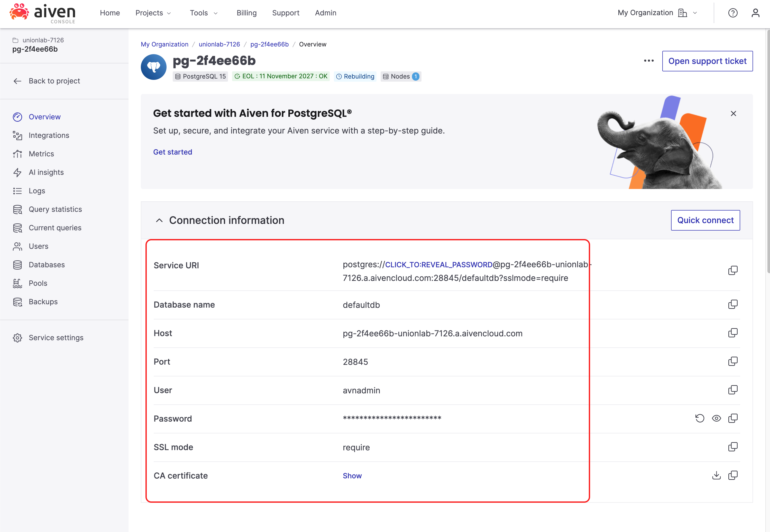770x532 pixels.
Task: Open the Pools section
Action: click(x=38, y=283)
